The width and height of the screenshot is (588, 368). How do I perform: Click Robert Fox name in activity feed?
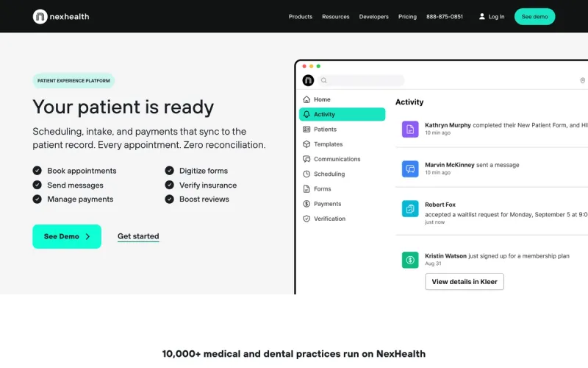pos(440,205)
